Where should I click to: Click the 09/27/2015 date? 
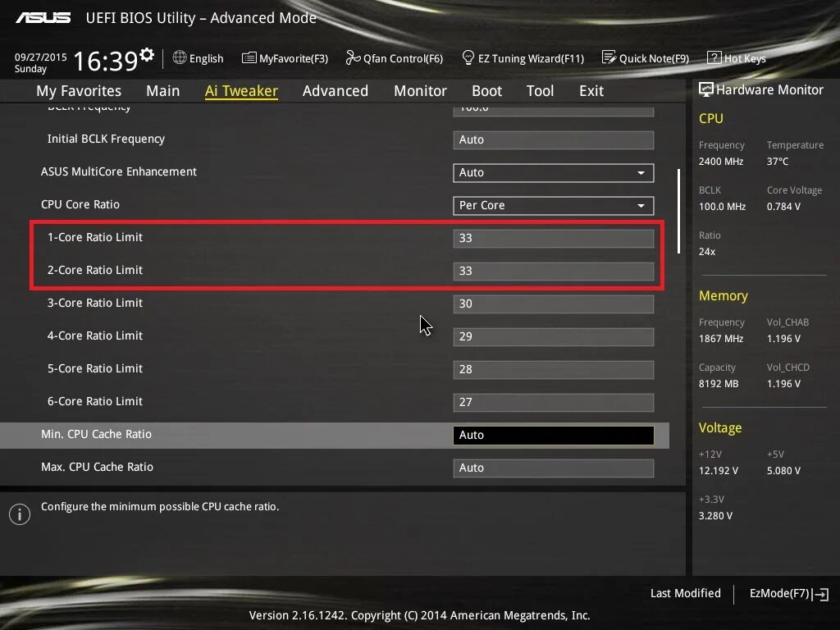pyautogui.click(x=41, y=57)
